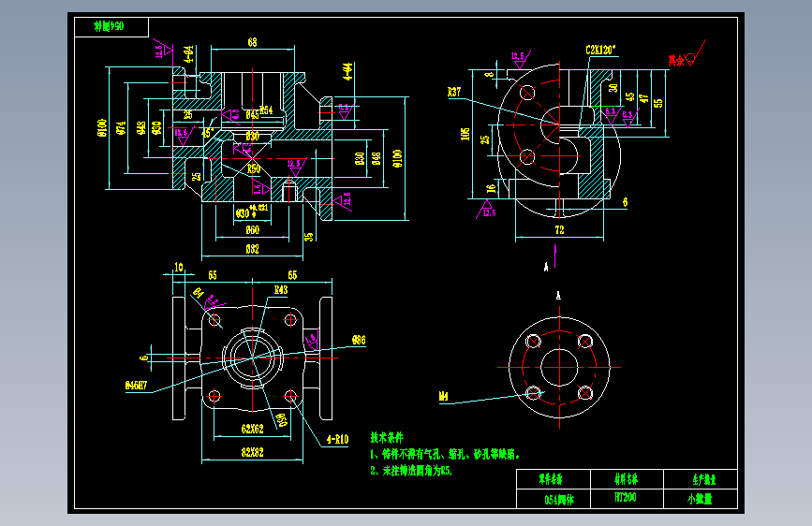Select the M4 thread callout

(443, 397)
